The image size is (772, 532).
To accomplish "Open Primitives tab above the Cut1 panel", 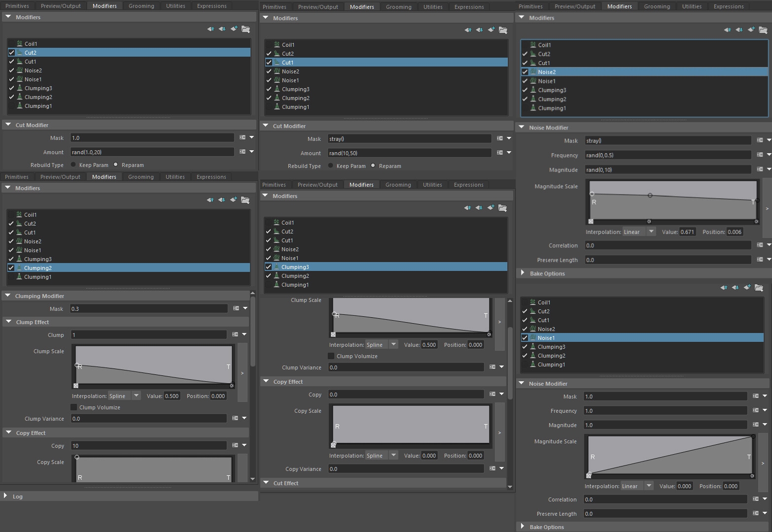I will coord(275,7).
